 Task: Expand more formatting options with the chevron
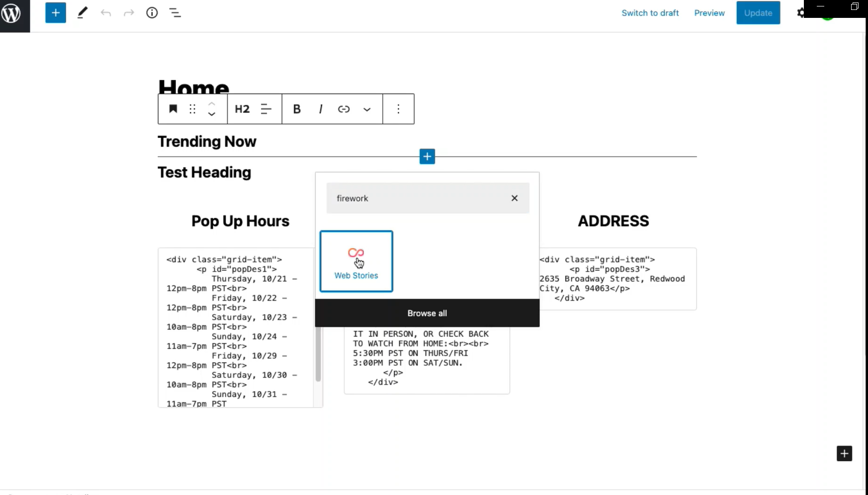(x=367, y=109)
